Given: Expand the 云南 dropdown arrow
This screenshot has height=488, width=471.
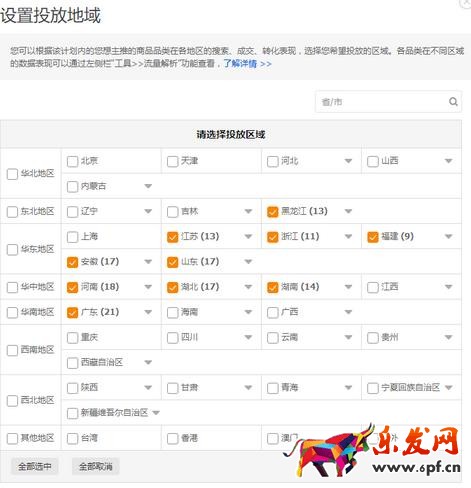Looking at the screenshot, I should [x=348, y=337].
